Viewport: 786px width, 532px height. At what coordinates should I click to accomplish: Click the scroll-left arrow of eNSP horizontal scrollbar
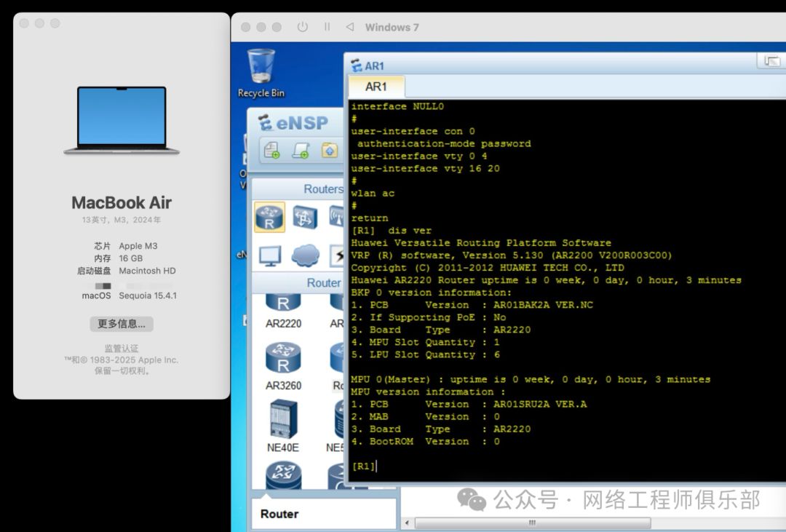[407, 523]
